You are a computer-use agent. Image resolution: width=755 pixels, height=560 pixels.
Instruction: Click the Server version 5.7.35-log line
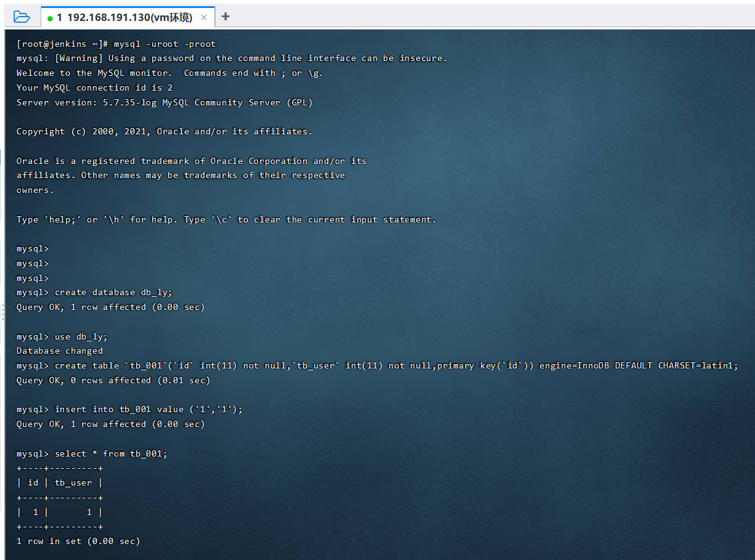pos(164,102)
